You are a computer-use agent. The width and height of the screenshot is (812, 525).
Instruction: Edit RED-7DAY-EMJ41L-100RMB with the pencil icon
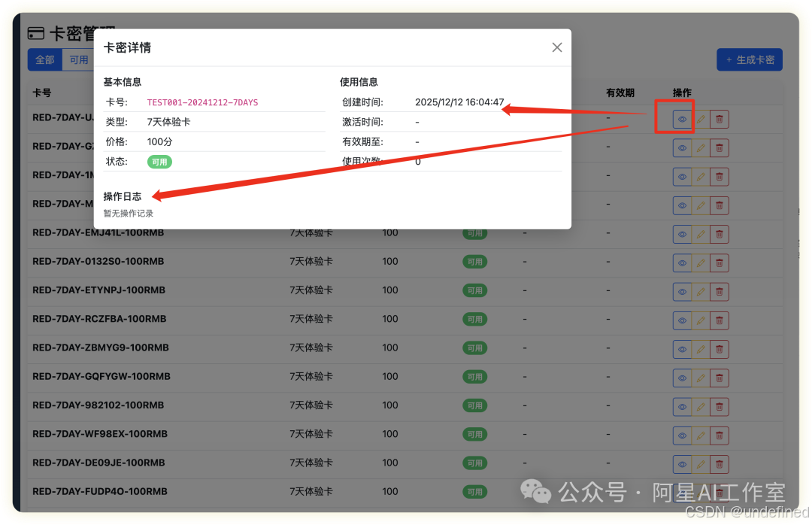[x=701, y=234]
